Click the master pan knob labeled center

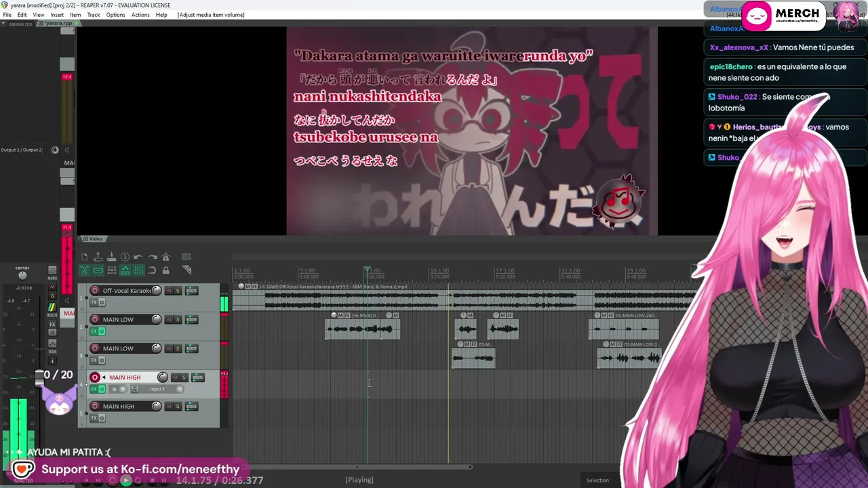[22, 275]
